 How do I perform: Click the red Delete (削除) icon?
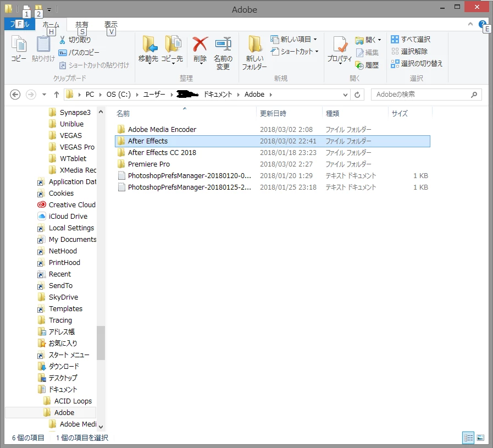coord(200,45)
